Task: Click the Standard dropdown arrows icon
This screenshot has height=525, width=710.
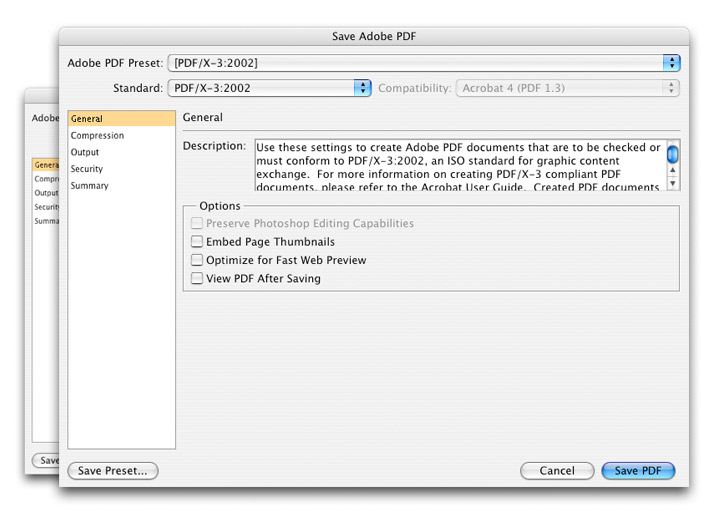Action: (x=363, y=88)
